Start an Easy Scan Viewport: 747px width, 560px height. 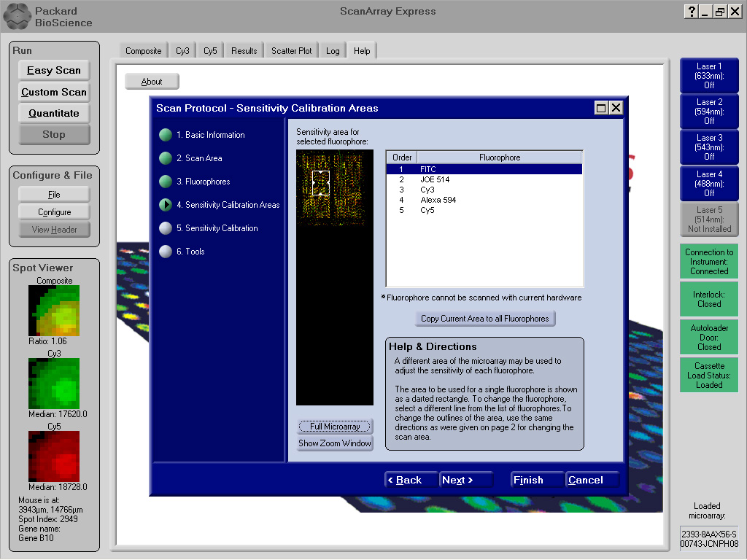point(54,71)
